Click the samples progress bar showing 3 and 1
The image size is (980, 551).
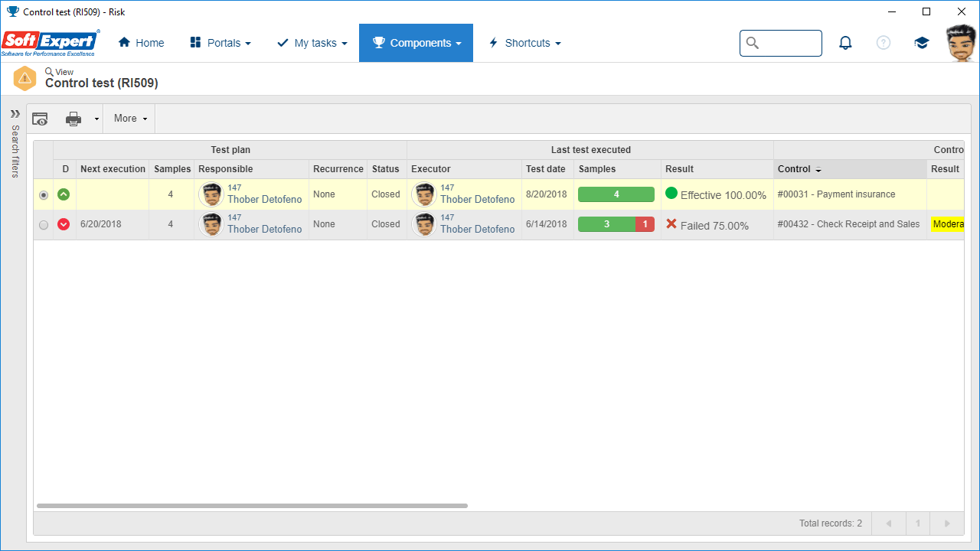click(x=616, y=224)
